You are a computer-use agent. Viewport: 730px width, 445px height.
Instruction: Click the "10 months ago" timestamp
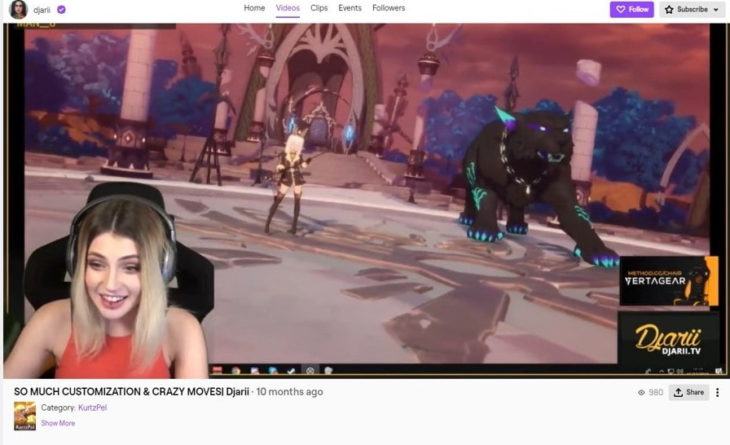(289, 392)
